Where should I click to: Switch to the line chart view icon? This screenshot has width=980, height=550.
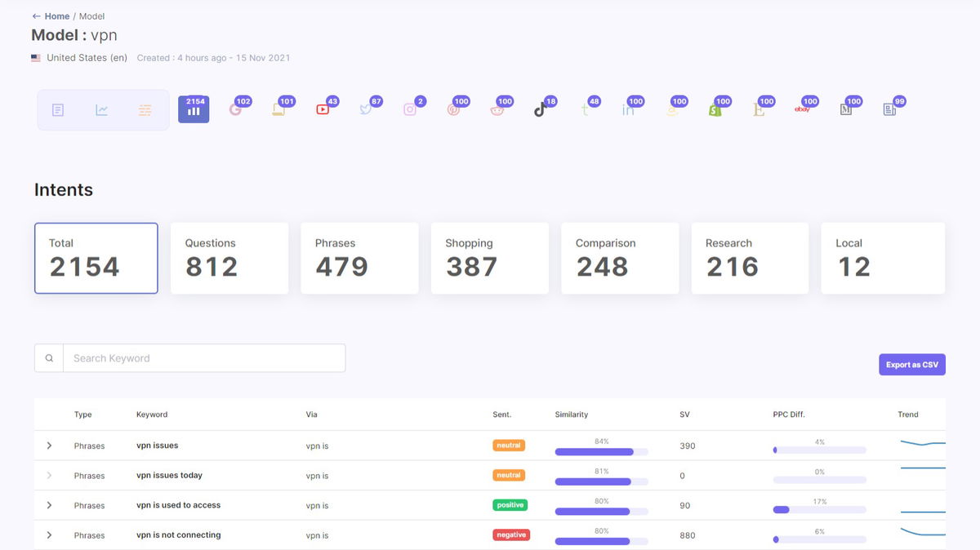(101, 110)
